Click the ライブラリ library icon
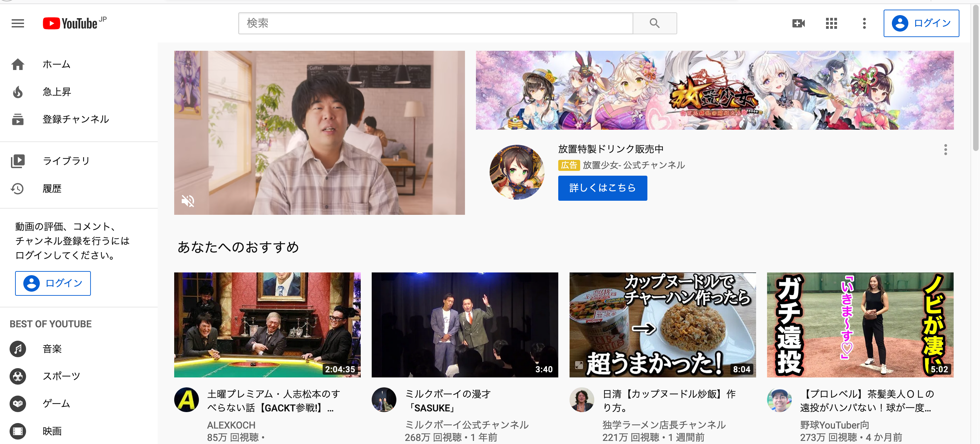980x444 pixels. [x=17, y=161]
